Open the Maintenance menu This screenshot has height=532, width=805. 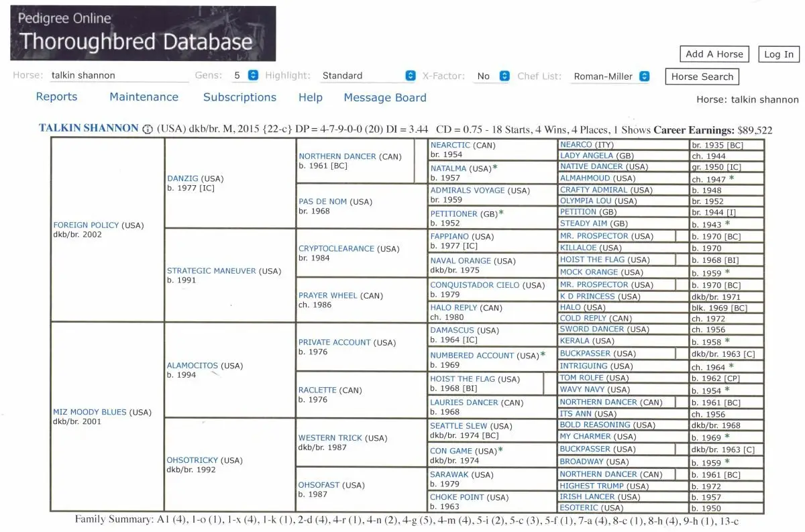pos(144,97)
